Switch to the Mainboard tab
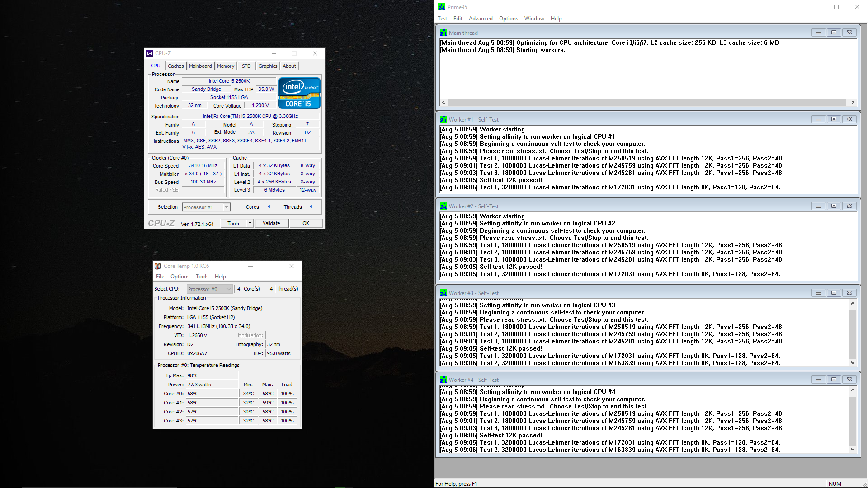The height and width of the screenshot is (488, 868). click(200, 66)
